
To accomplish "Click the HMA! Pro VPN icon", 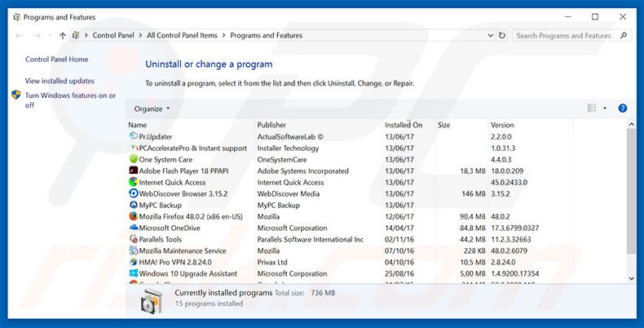I will (134, 262).
